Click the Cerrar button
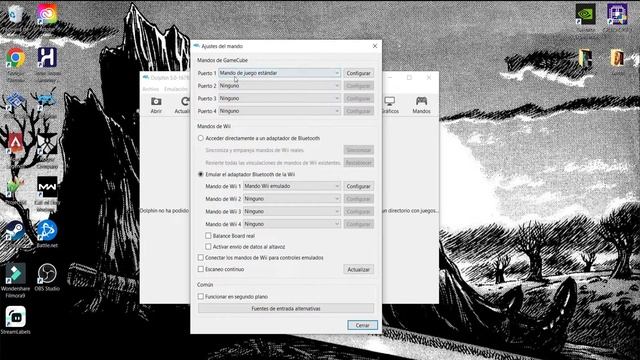 pos(362,325)
